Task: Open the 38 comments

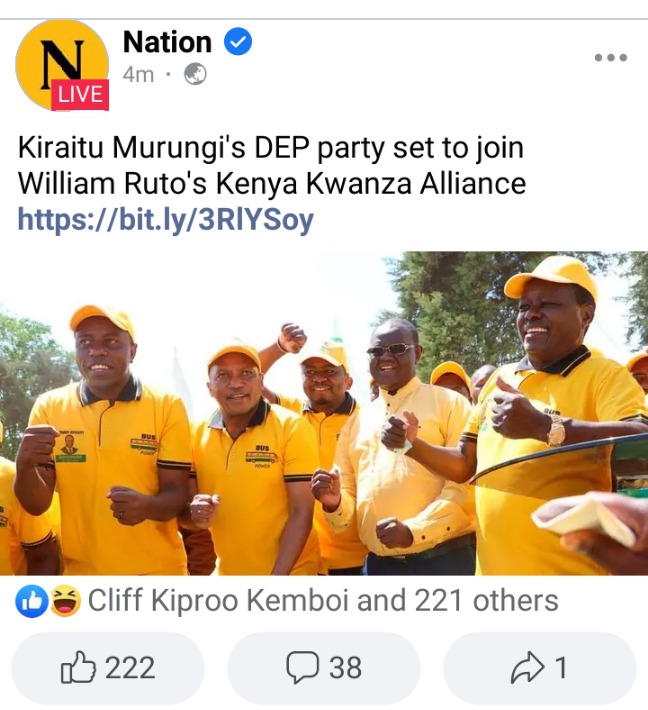Action: [324, 667]
